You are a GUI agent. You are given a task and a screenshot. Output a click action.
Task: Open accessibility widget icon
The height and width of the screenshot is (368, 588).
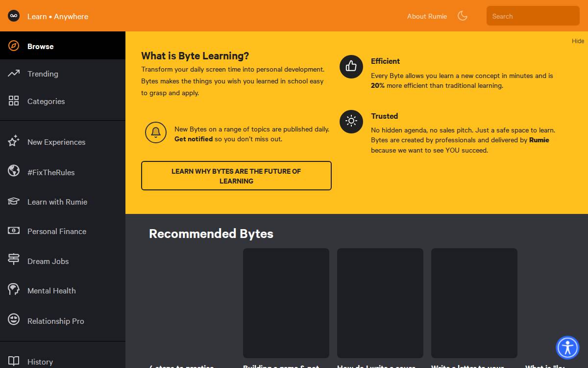coord(567,347)
